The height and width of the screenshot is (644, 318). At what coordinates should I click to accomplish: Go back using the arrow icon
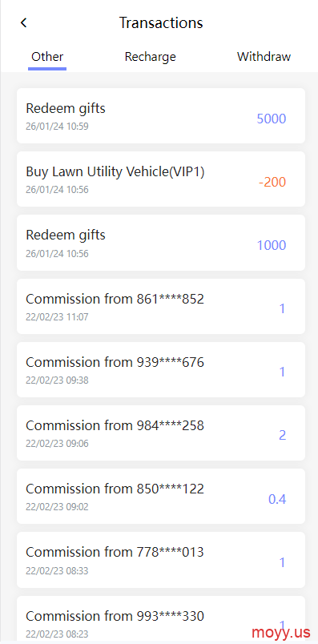(x=23, y=22)
